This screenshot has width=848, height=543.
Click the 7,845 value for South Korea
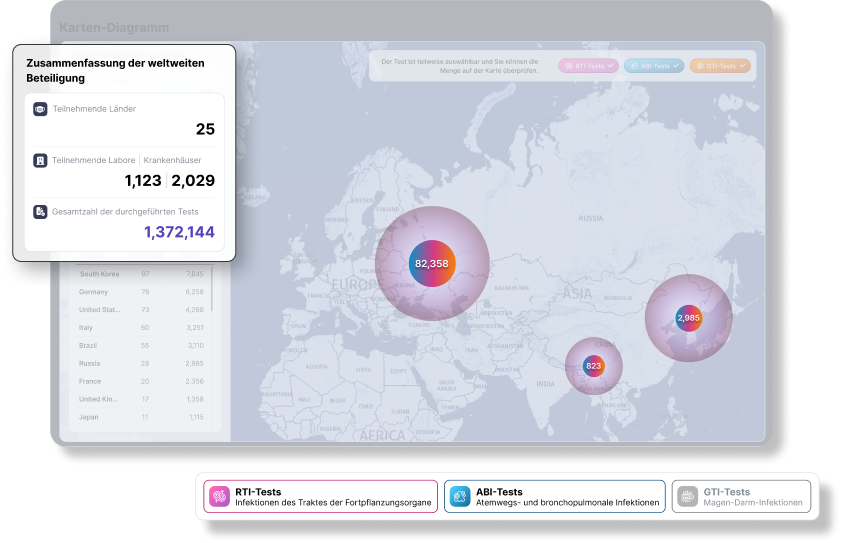(x=195, y=274)
